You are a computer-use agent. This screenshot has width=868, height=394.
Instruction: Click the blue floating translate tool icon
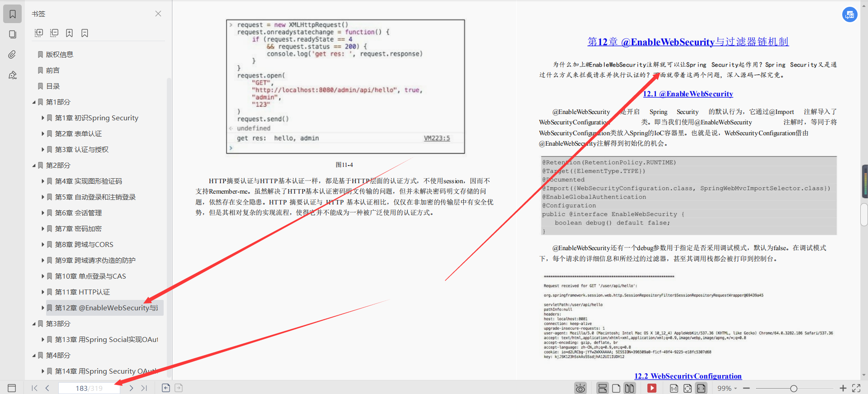tap(850, 14)
